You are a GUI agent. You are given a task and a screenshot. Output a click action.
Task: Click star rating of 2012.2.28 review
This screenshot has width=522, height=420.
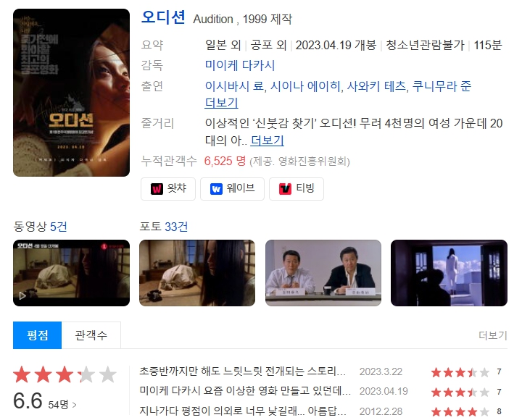click(x=460, y=412)
